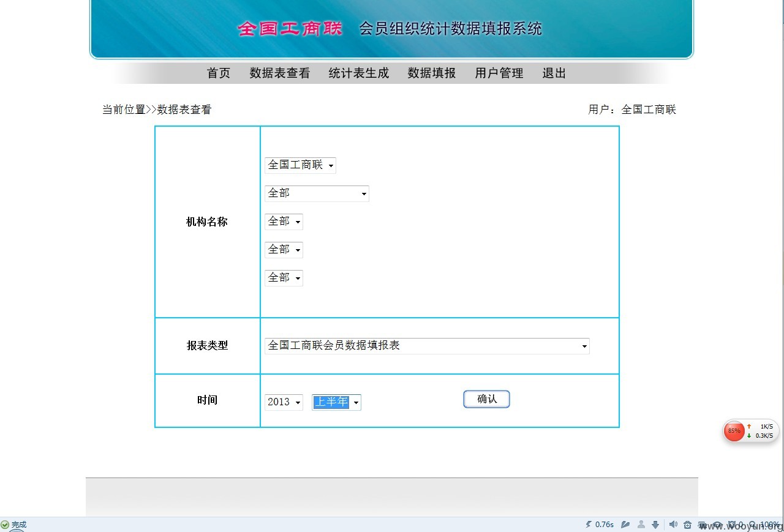
Task: Click the 当前位置>>数据表查看 breadcrumb text
Action: [x=157, y=110]
